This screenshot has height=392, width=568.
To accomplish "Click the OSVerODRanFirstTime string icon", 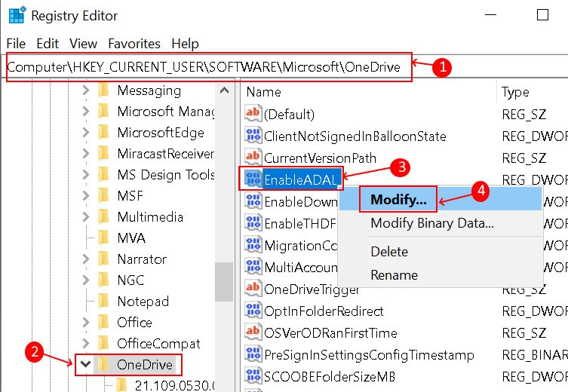I will 253,332.
